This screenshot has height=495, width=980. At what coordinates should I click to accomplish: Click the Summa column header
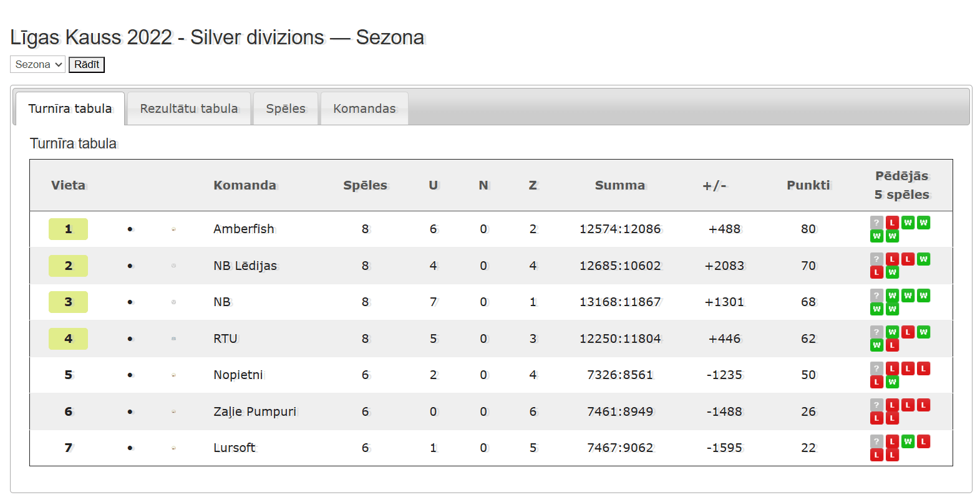point(620,185)
